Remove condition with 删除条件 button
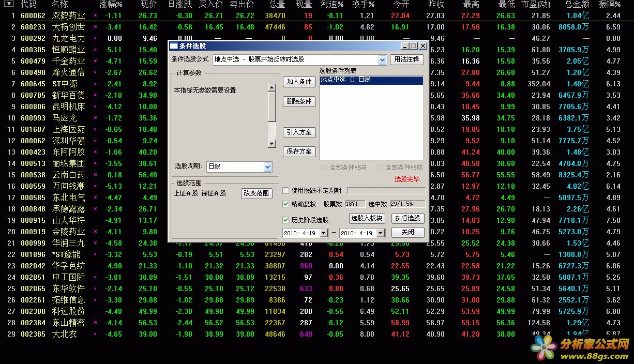 coord(299,101)
